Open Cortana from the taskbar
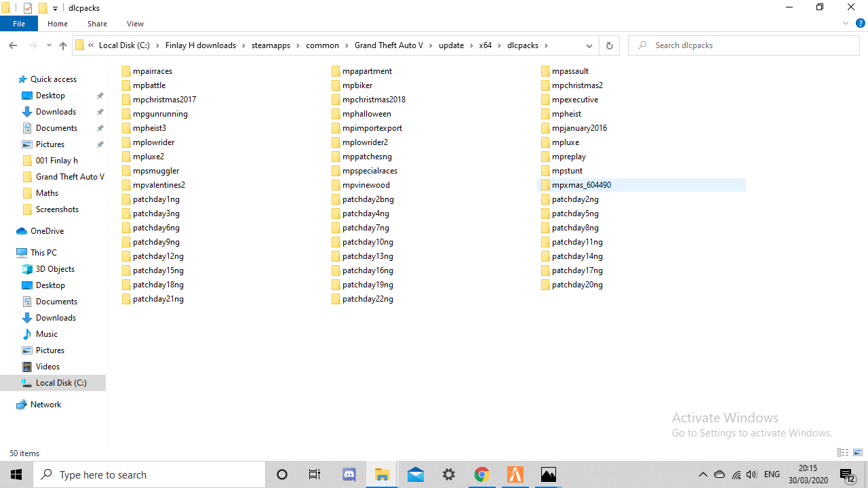This screenshot has width=868, height=488. tap(282, 474)
